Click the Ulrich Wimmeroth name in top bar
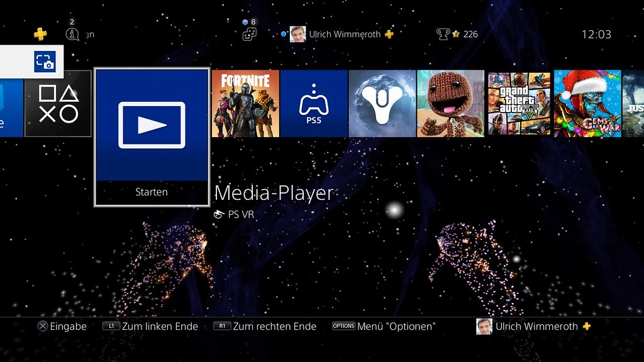644x362 pixels. pos(345,35)
